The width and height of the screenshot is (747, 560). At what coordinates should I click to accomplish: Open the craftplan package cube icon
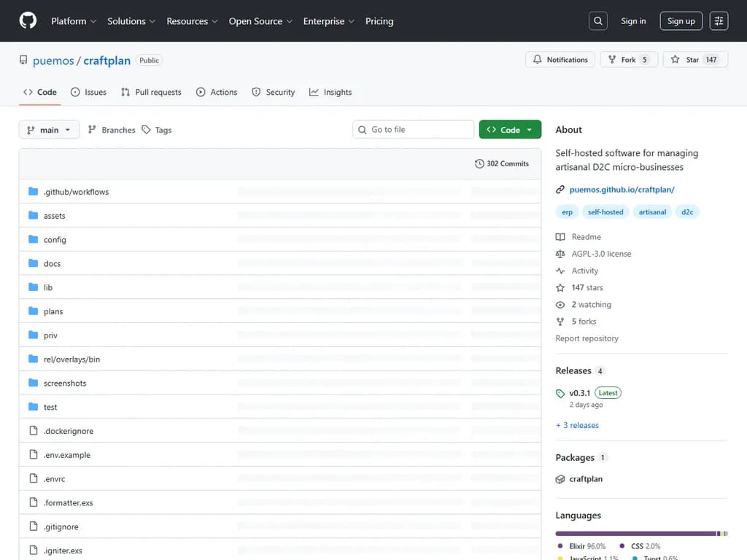coord(561,479)
